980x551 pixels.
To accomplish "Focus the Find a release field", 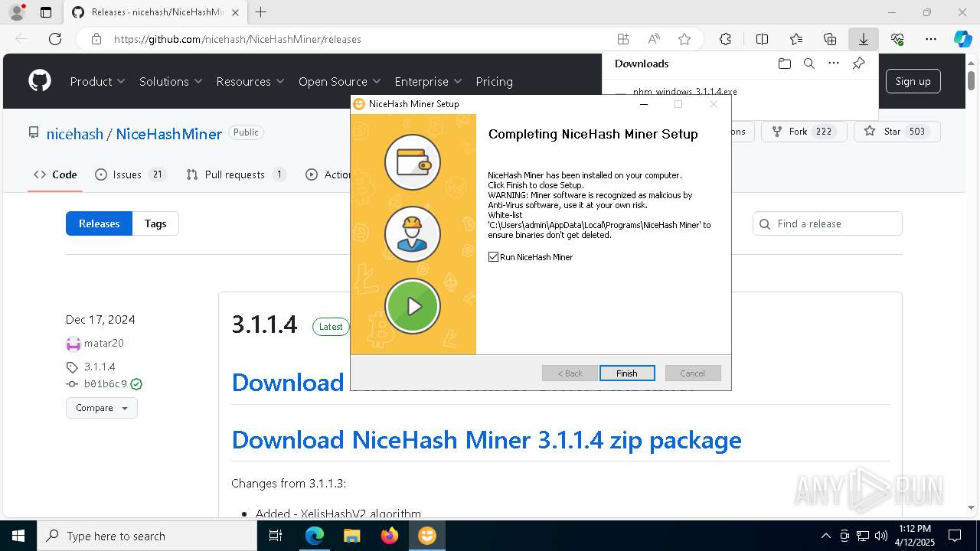I will point(828,223).
